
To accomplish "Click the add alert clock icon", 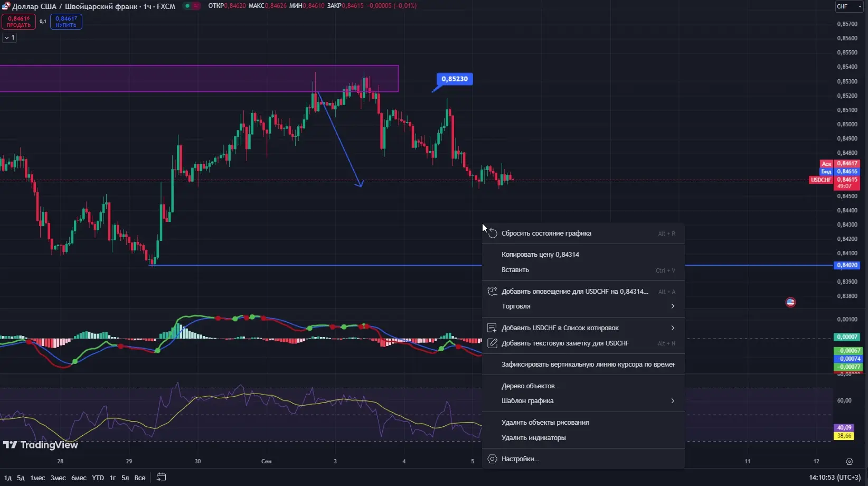I will click(493, 292).
